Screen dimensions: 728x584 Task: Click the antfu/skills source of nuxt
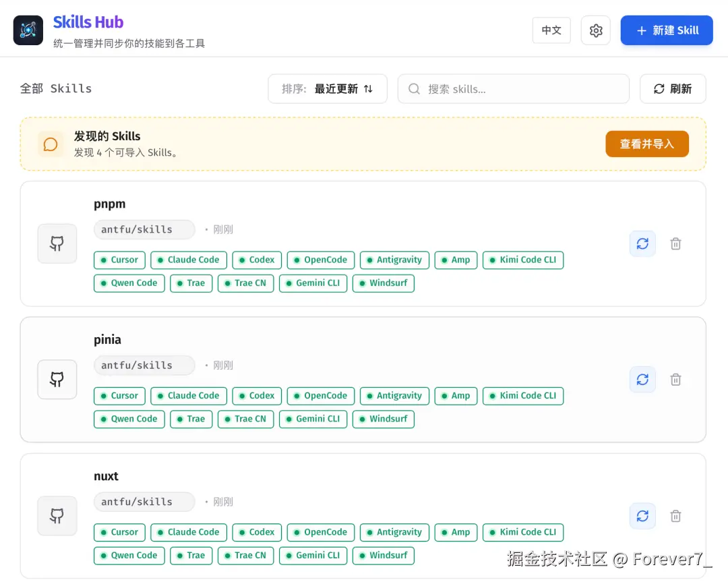coord(144,502)
